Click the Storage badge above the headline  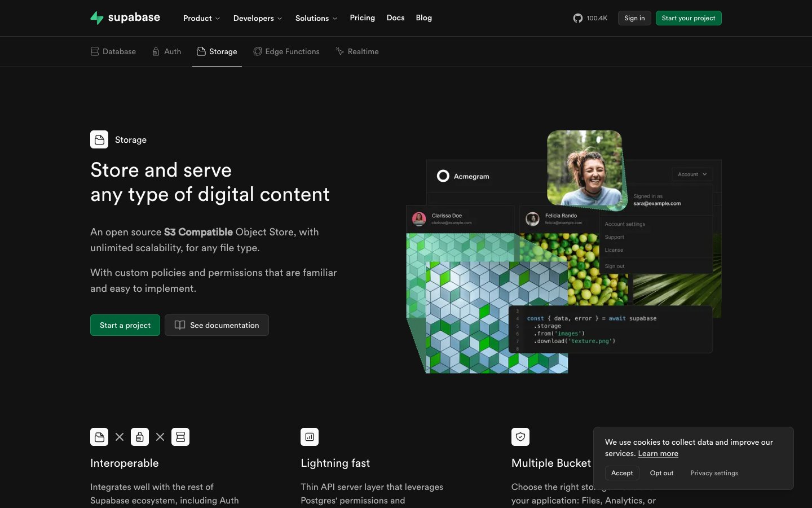[99, 139]
